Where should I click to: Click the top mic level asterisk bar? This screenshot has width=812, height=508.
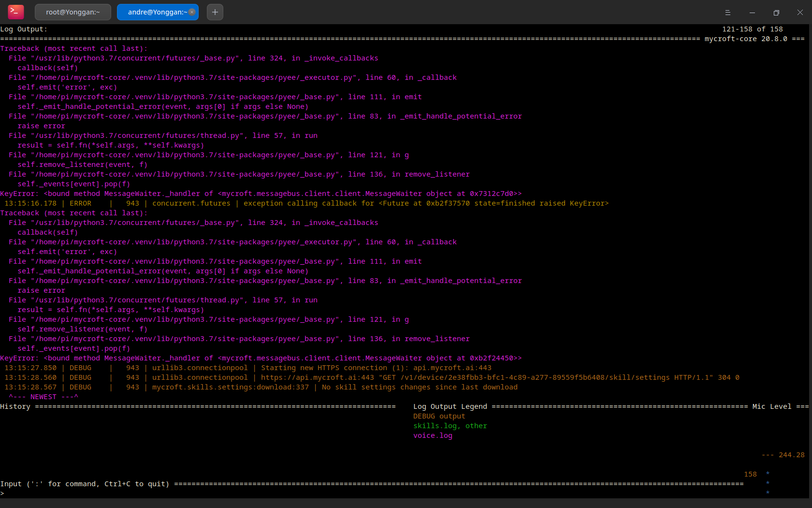click(768, 474)
